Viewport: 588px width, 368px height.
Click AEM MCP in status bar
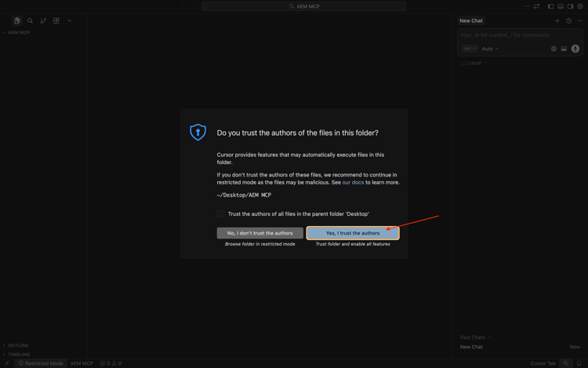click(x=82, y=363)
